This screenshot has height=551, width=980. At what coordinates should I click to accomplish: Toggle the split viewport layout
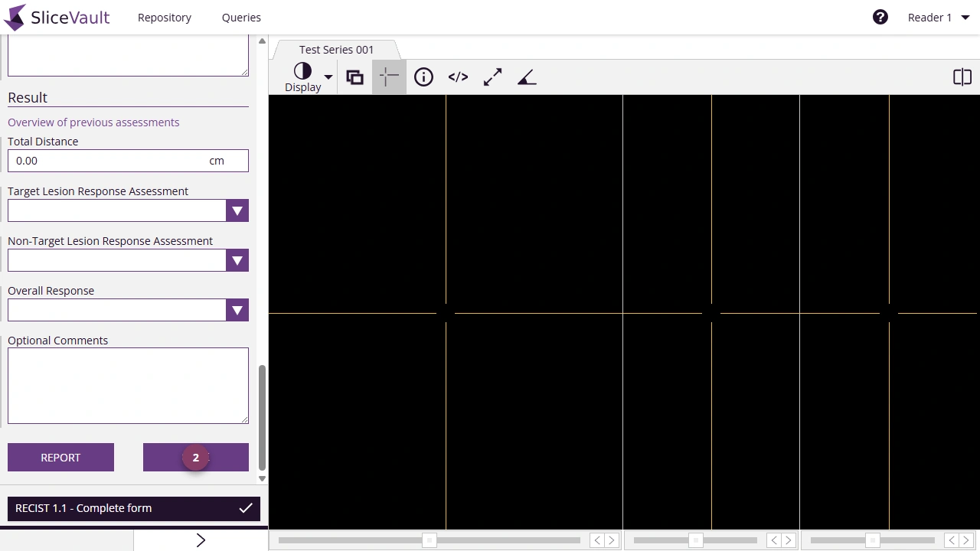point(962,77)
